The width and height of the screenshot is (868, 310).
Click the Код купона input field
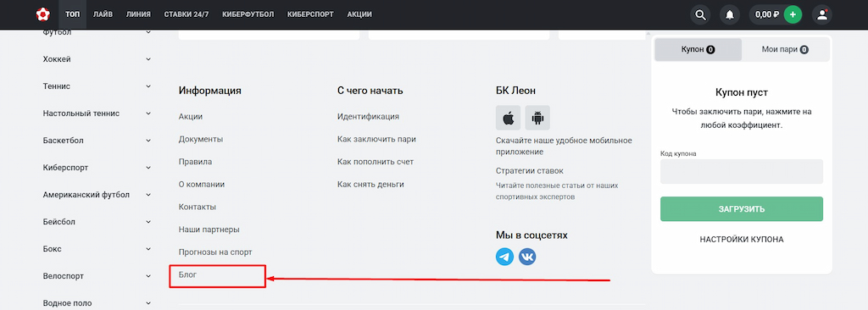click(x=742, y=172)
